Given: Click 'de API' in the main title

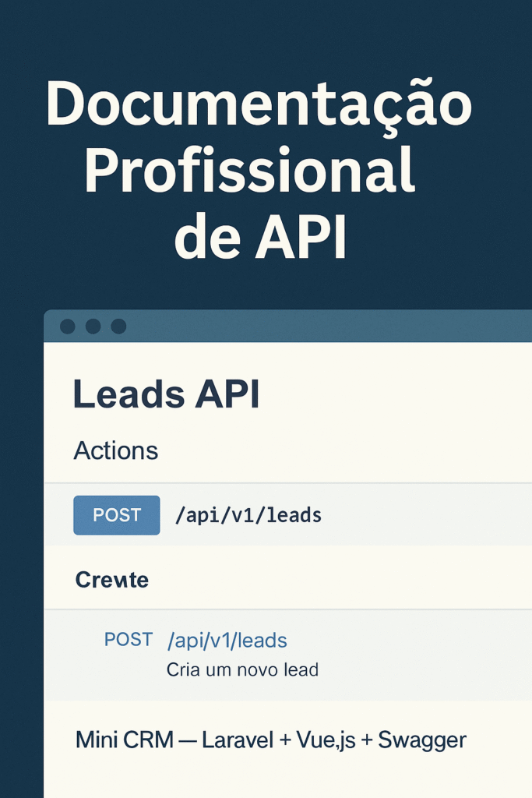Looking at the screenshot, I should pyautogui.click(x=261, y=238).
